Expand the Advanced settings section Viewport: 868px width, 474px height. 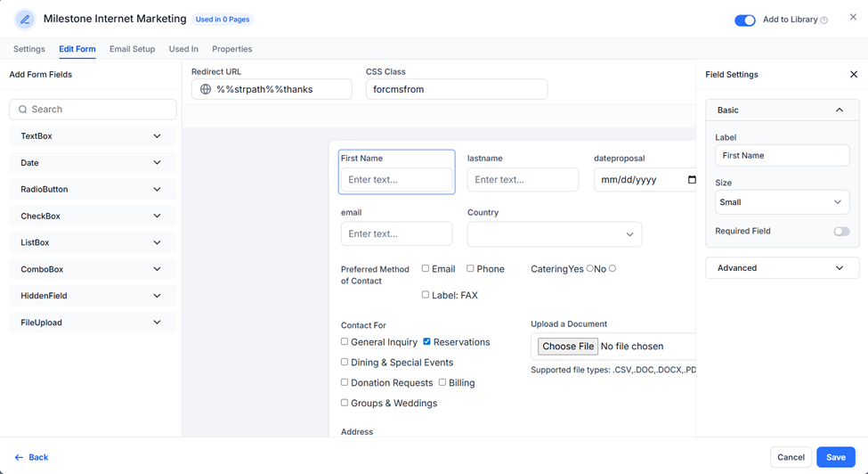point(782,268)
